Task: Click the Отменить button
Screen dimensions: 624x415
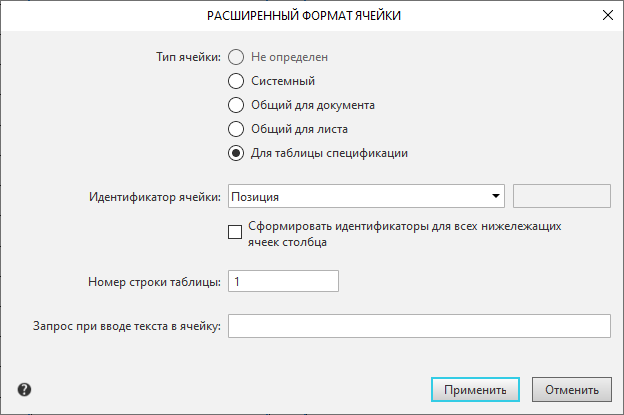Action: (x=572, y=390)
